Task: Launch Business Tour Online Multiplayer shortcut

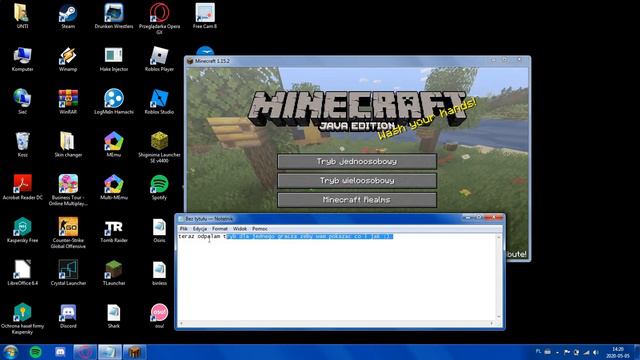Action: 68,190
